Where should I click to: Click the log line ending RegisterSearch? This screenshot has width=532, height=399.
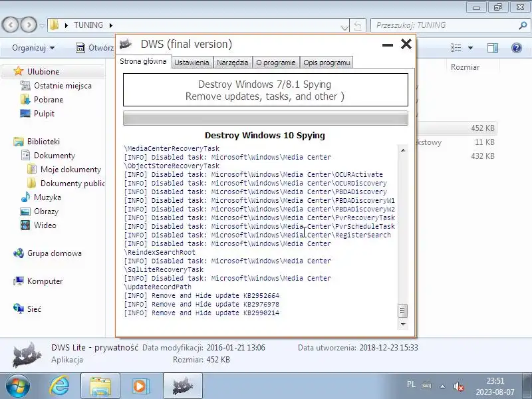257,235
